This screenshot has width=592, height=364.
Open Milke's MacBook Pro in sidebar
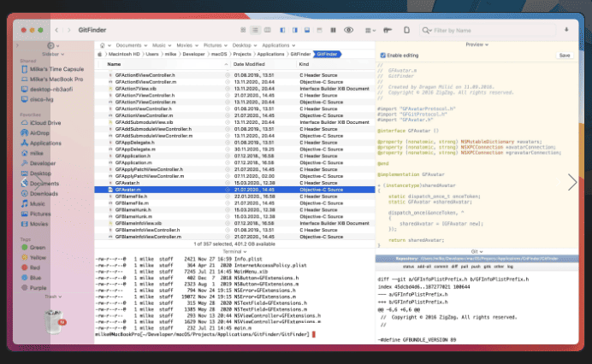pyautogui.click(x=52, y=79)
